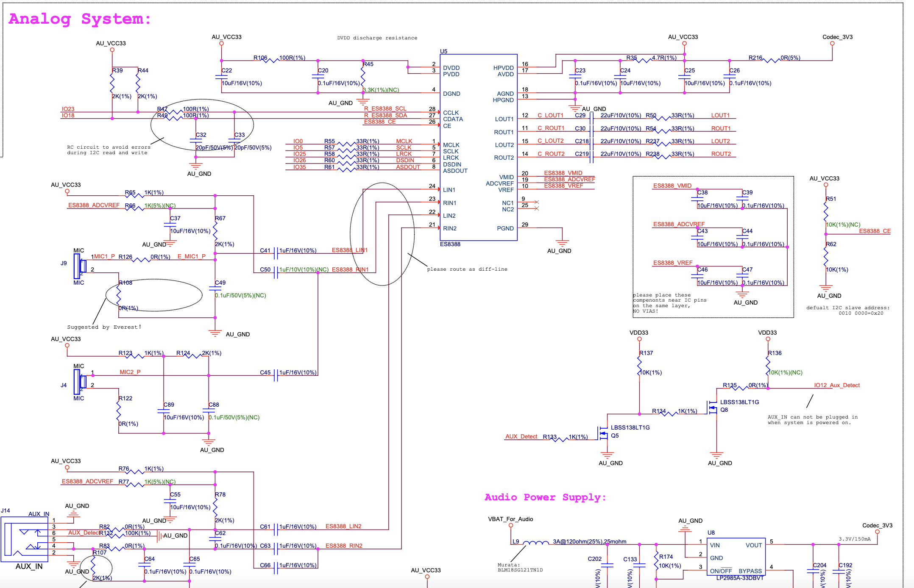Click resistor designator R51
Viewport: 914px width, 588px height.
(x=831, y=199)
